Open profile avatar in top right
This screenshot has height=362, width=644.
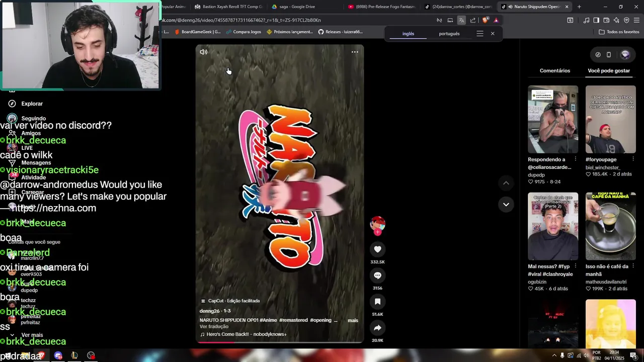[x=625, y=54]
